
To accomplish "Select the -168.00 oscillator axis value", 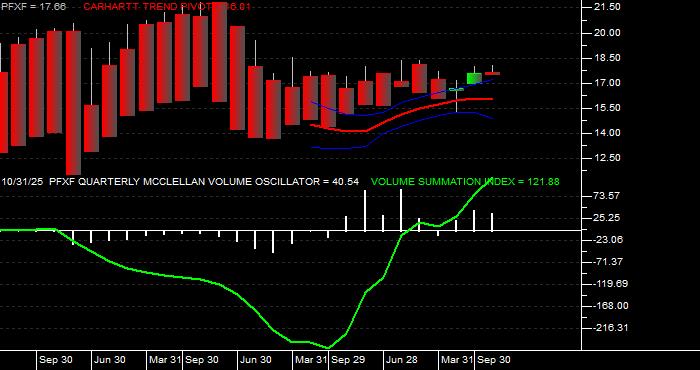I will point(610,306).
